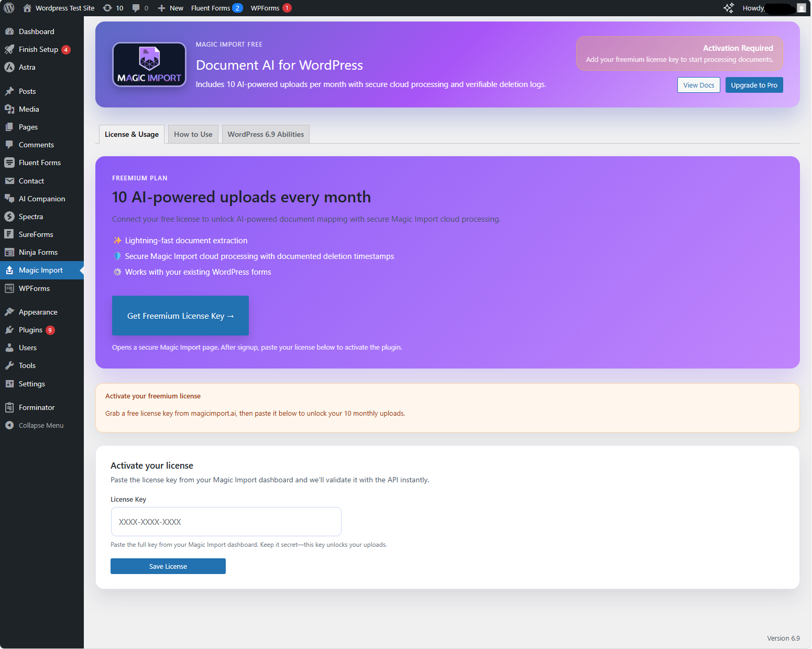Click the Finish Setup rocket icon
The width and height of the screenshot is (812, 649).
(9, 49)
